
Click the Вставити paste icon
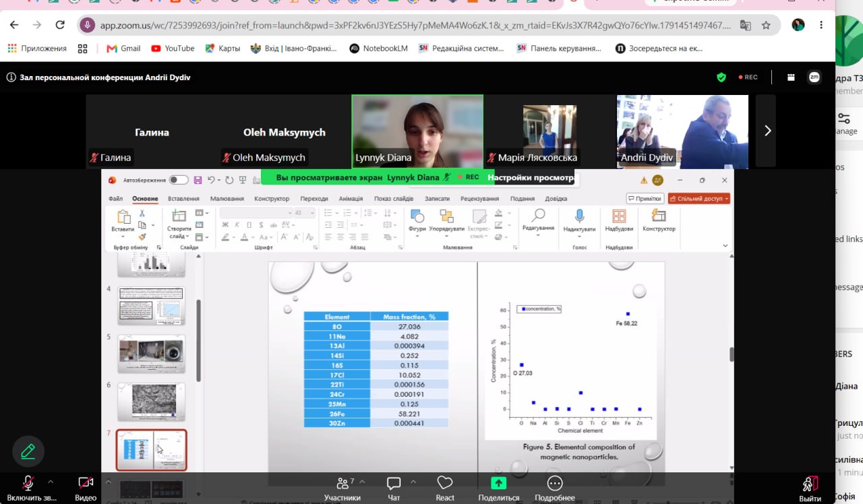click(123, 216)
